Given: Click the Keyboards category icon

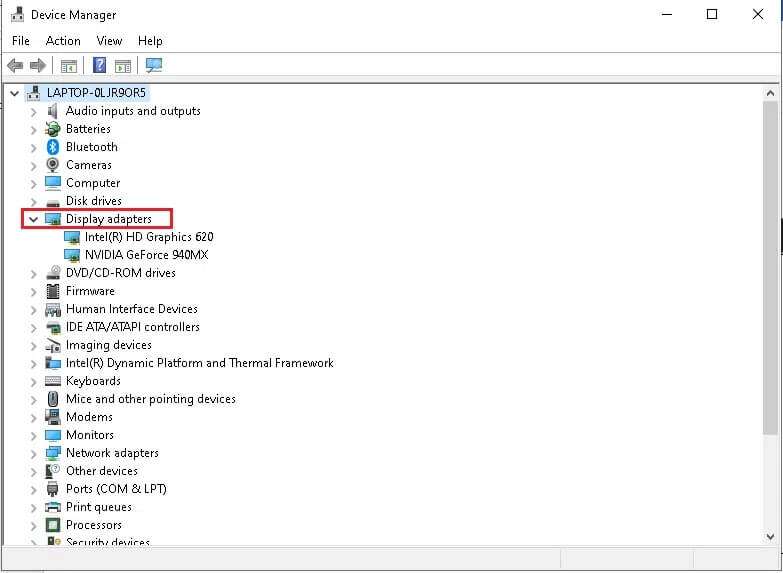Looking at the screenshot, I should (53, 381).
